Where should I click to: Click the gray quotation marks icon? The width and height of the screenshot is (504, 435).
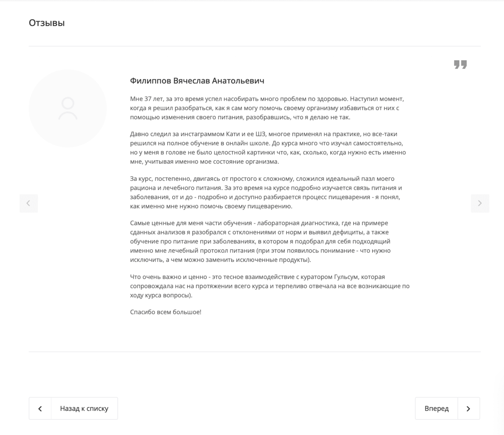(460, 65)
